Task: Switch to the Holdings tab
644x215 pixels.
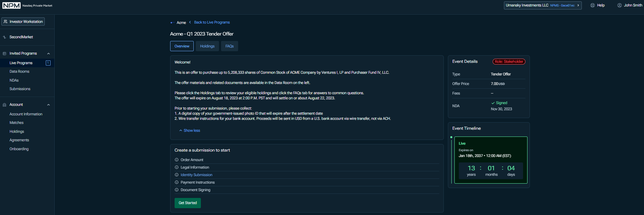Action: click(207, 46)
